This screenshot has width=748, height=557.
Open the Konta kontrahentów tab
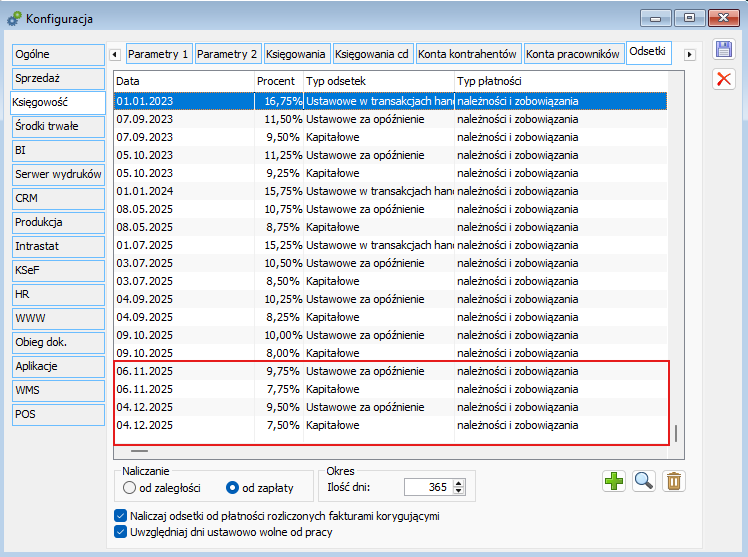(x=468, y=54)
